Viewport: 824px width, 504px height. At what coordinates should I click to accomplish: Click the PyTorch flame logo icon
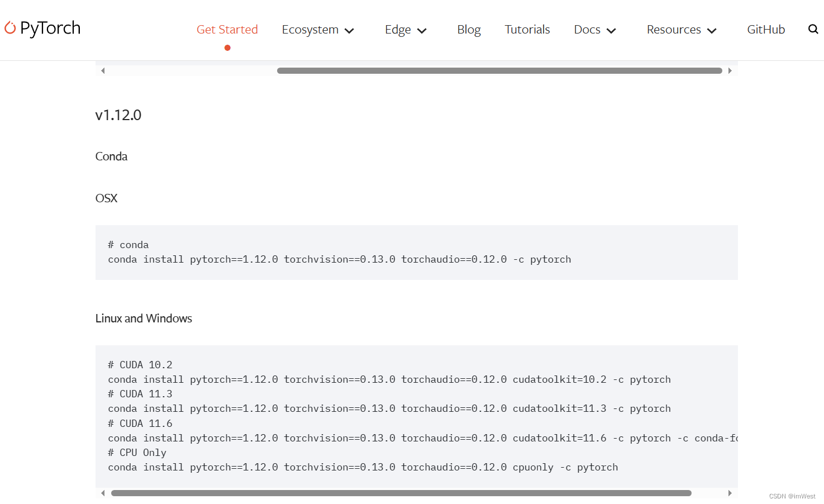[10, 27]
